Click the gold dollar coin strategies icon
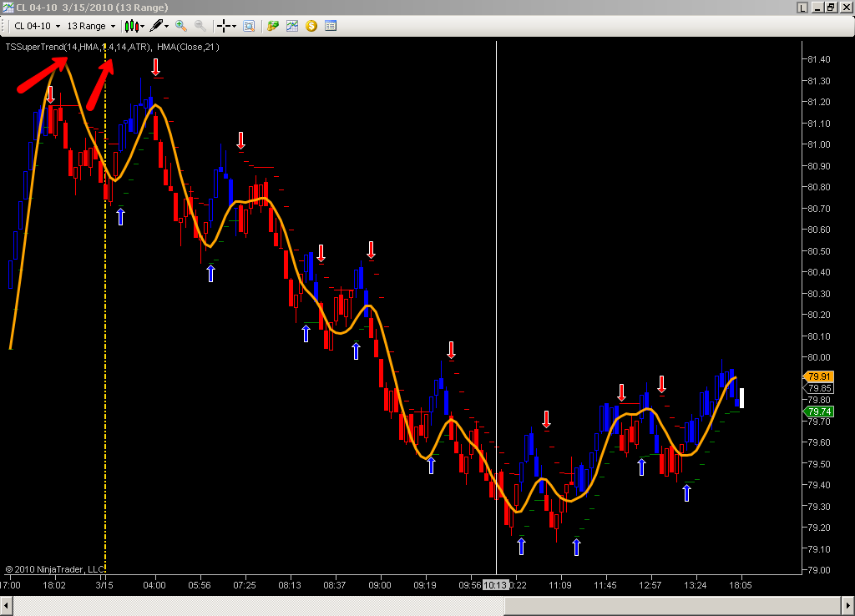The width and height of the screenshot is (855, 616). tap(311, 26)
